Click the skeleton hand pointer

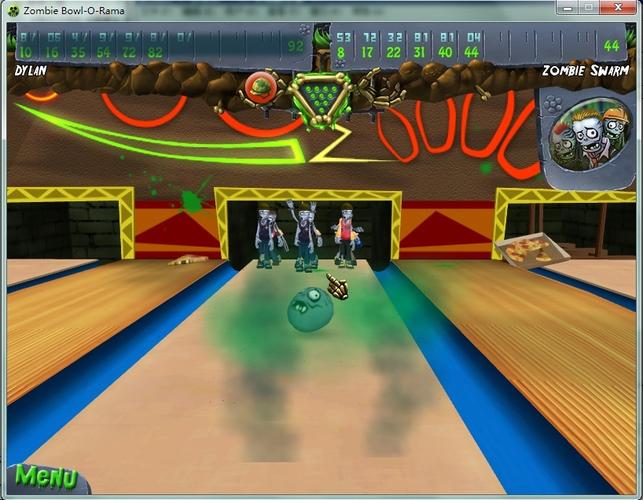click(x=338, y=286)
